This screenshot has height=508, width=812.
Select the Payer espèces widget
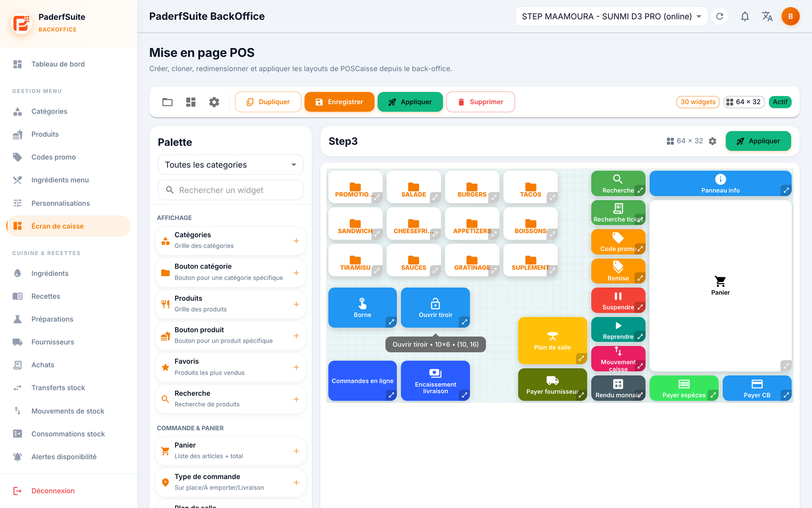(684, 388)
